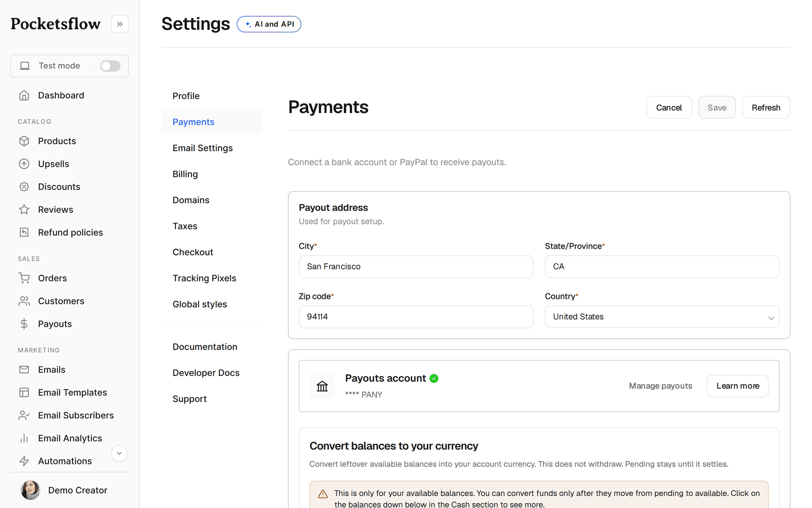Viewport: 812px width, 508px height.
Task: Select the Payments settings tab
Action: coord(212,122)
